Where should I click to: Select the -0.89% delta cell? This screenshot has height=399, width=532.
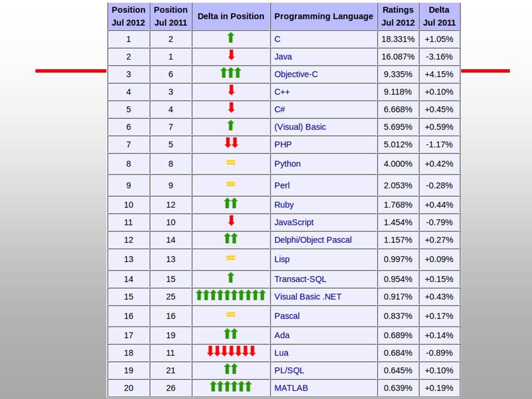coord(439,353)
